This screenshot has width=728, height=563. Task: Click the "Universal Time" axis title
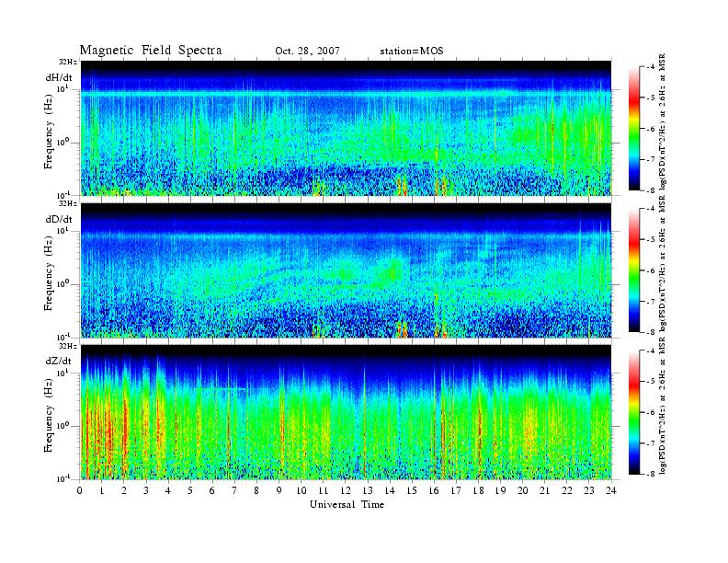pyautogui.click(x=347, y=504)
